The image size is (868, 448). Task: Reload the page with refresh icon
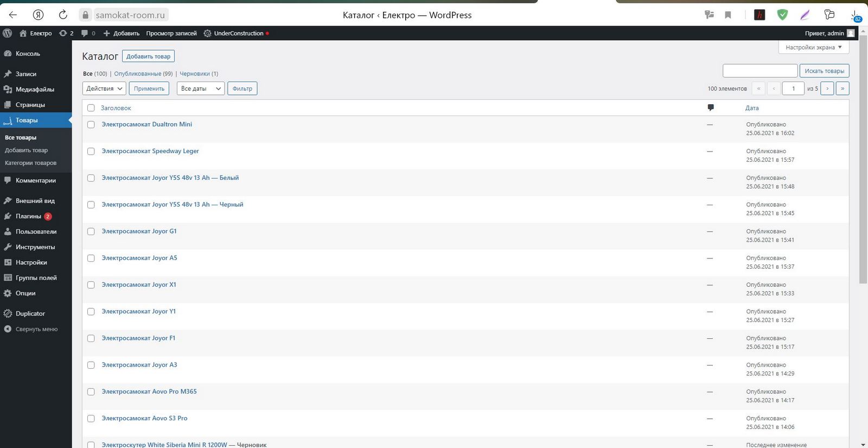63,15
